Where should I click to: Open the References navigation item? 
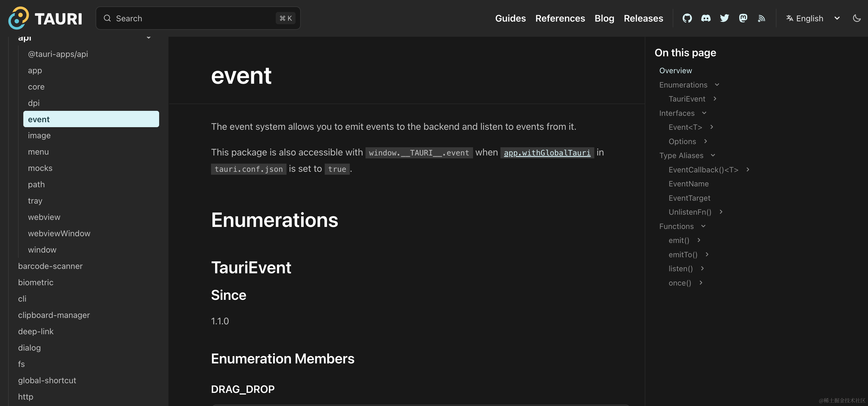point(560,18)
